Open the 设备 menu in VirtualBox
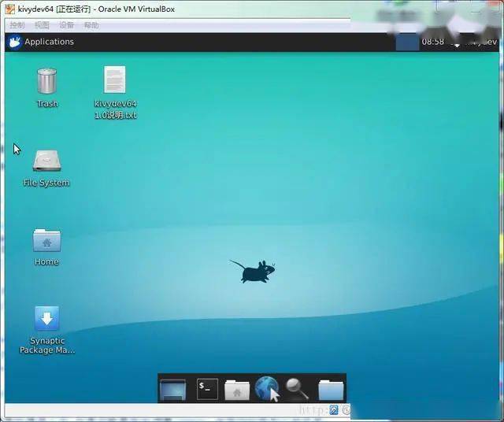Screen dimensions: 504x422 pyautogui.click(x=66, y=25)
